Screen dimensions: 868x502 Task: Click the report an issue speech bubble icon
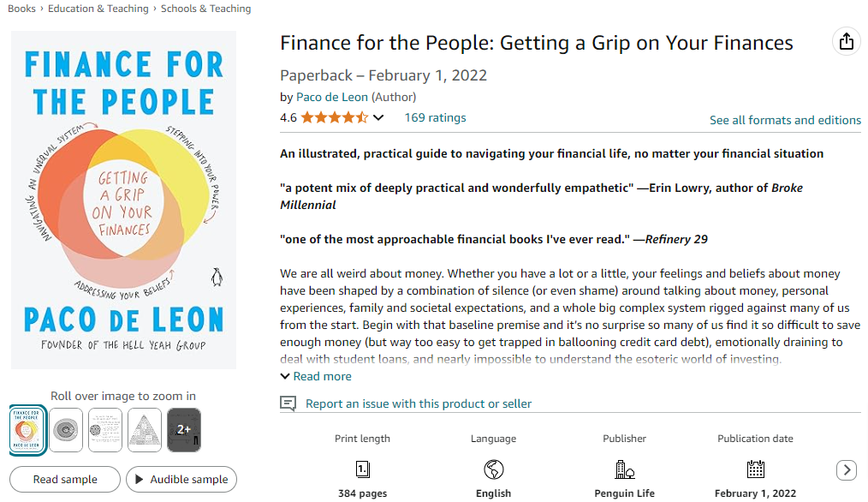coord(287,403)
